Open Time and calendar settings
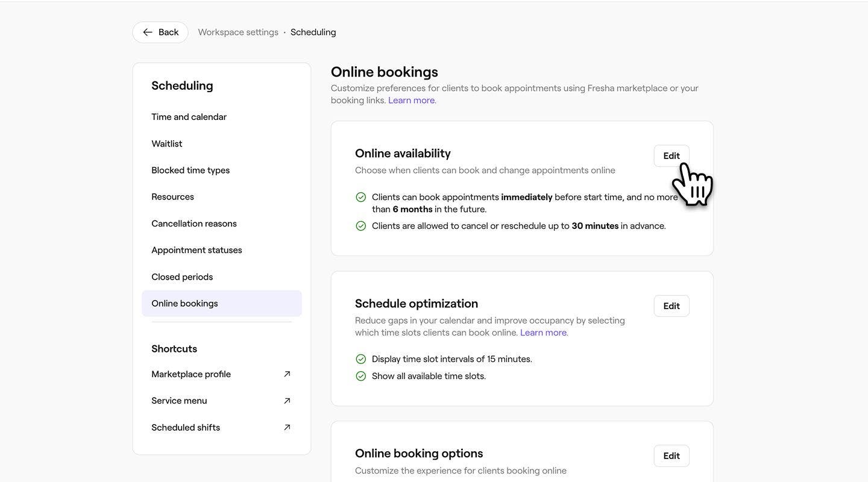Viewport: 868px width, 482px height. [x=189, y=117]
